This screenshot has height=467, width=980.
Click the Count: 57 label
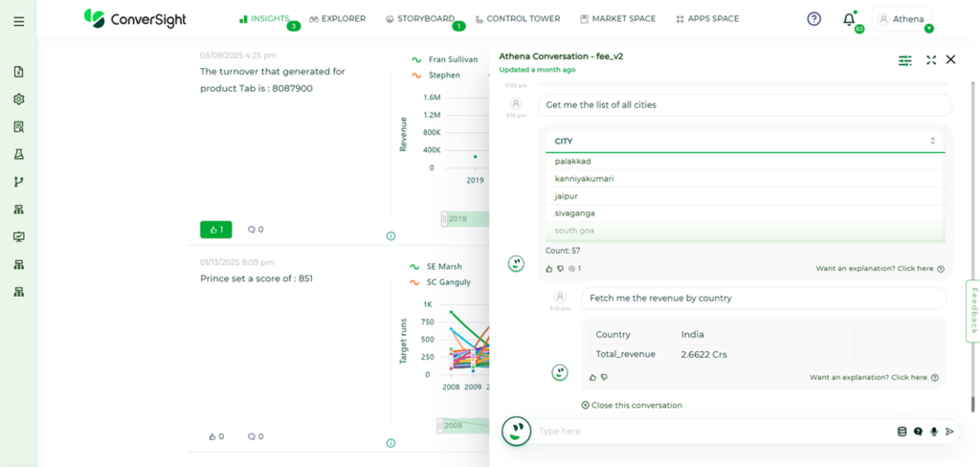(x=561, y=251)
